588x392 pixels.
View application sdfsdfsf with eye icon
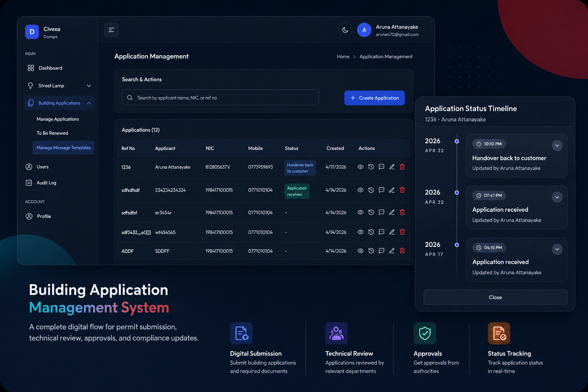tap(361, 212)
